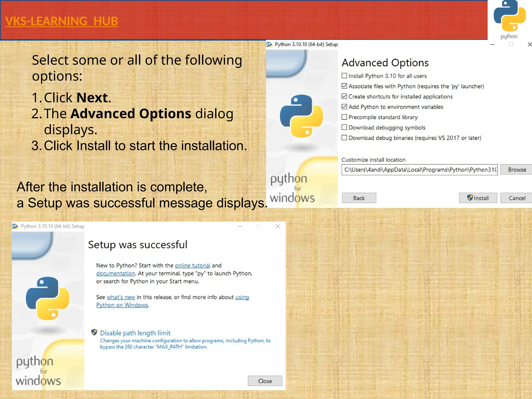
Task: Click the Python logo graphic in Advanced Options sidebar
Action: (x=301, y=116)
